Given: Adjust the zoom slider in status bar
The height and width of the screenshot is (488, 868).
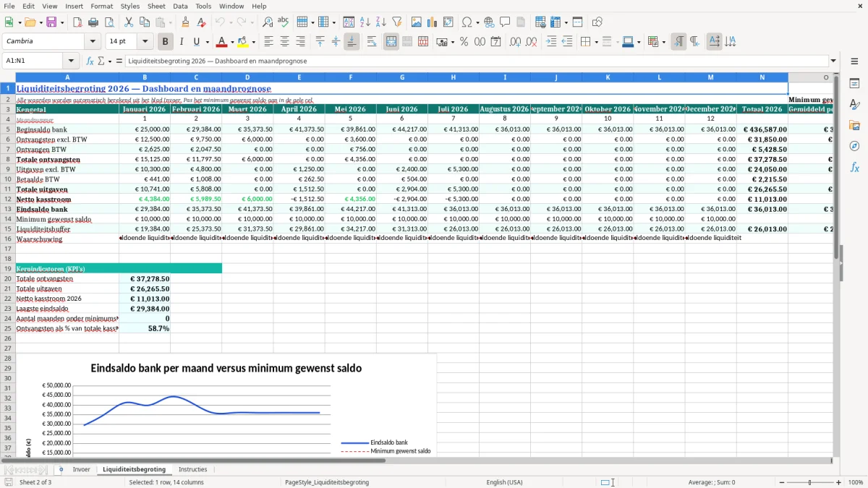Looking at the screenshot, I should 809,482.
